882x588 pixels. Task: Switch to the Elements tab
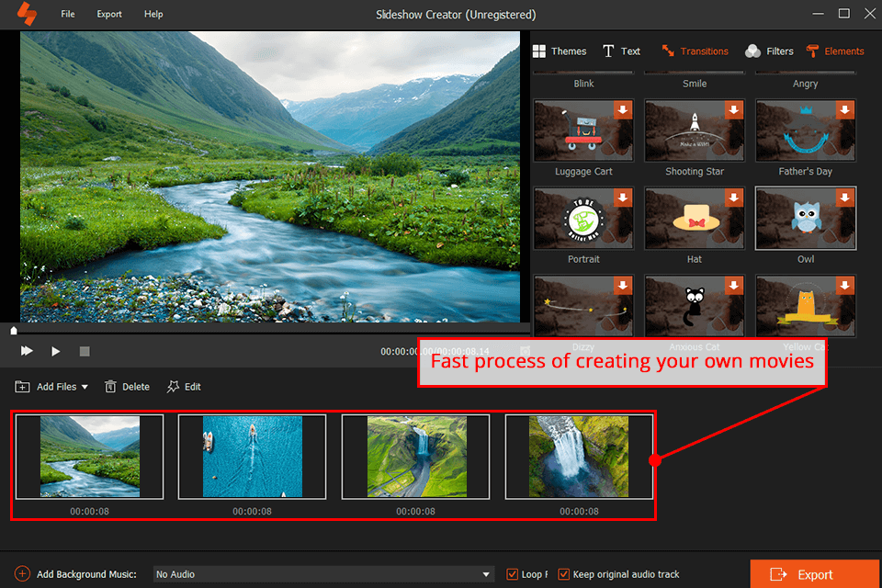pyautogui.click(x=835, y=51)
